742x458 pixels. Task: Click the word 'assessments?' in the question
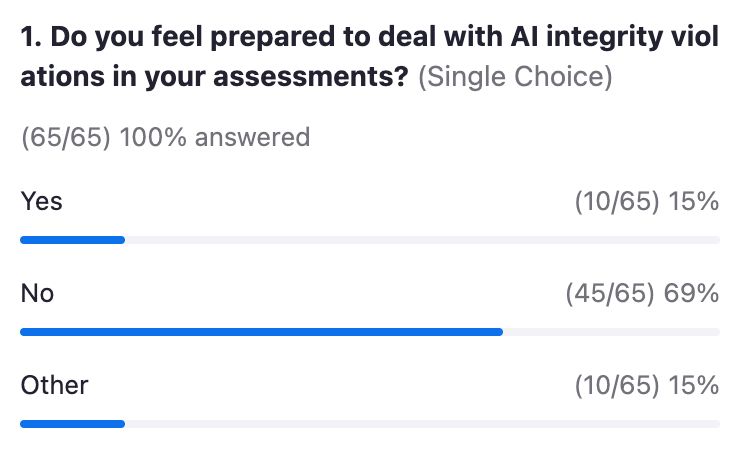311,77
